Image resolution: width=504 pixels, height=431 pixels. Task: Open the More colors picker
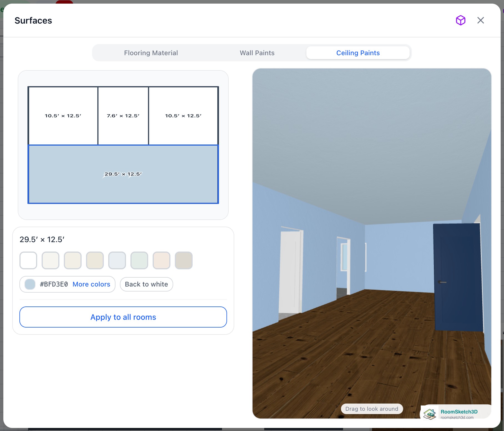(91, 284)
